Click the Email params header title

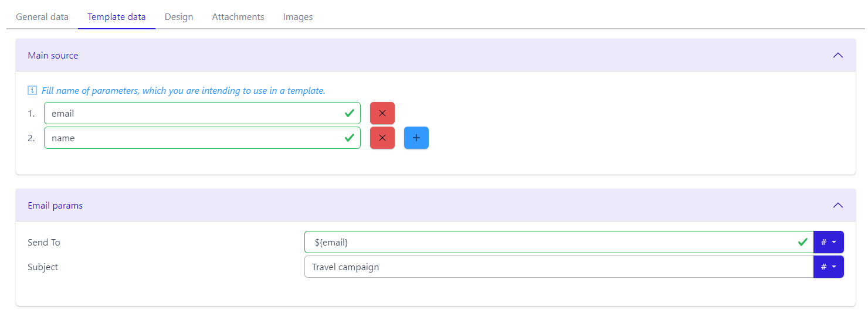tap(55, 205)
